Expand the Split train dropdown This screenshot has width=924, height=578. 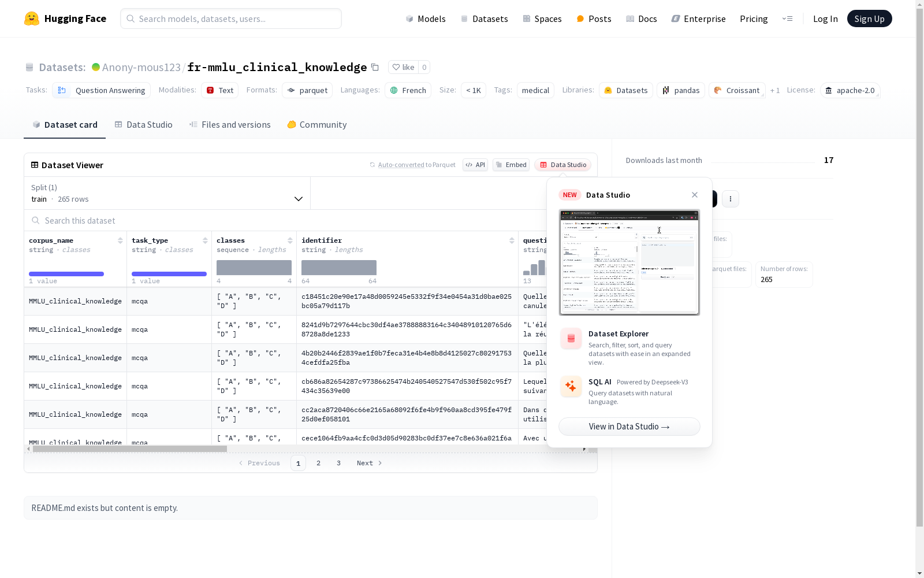click(167, 193)
